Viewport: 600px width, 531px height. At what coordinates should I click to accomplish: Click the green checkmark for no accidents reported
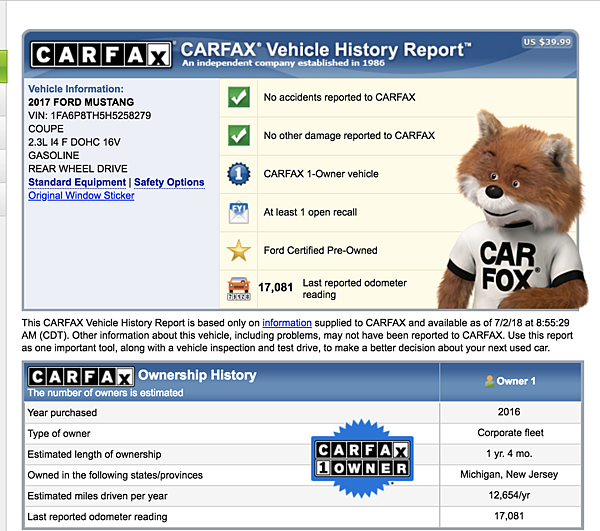point(239,97)
